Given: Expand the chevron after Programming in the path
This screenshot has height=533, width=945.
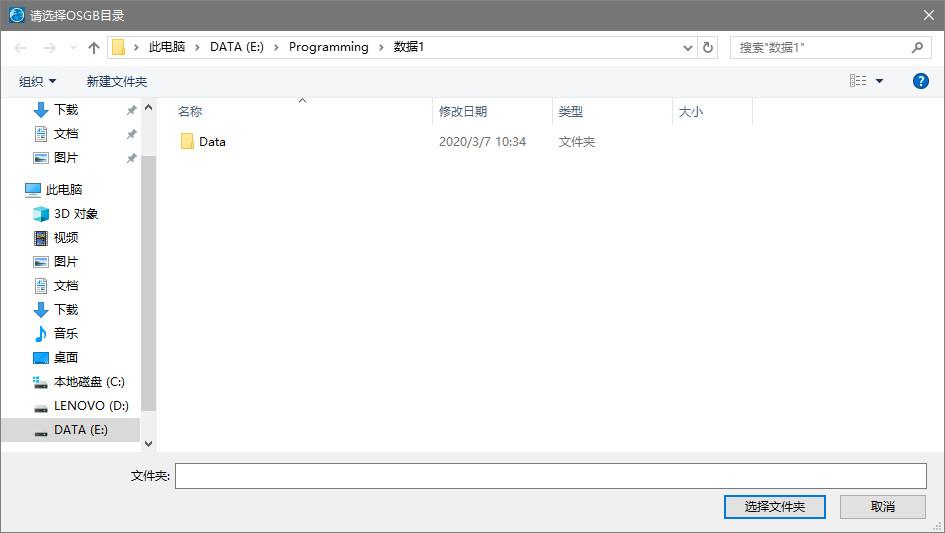Looking at the screenshot, I should (x=381, y=48).
